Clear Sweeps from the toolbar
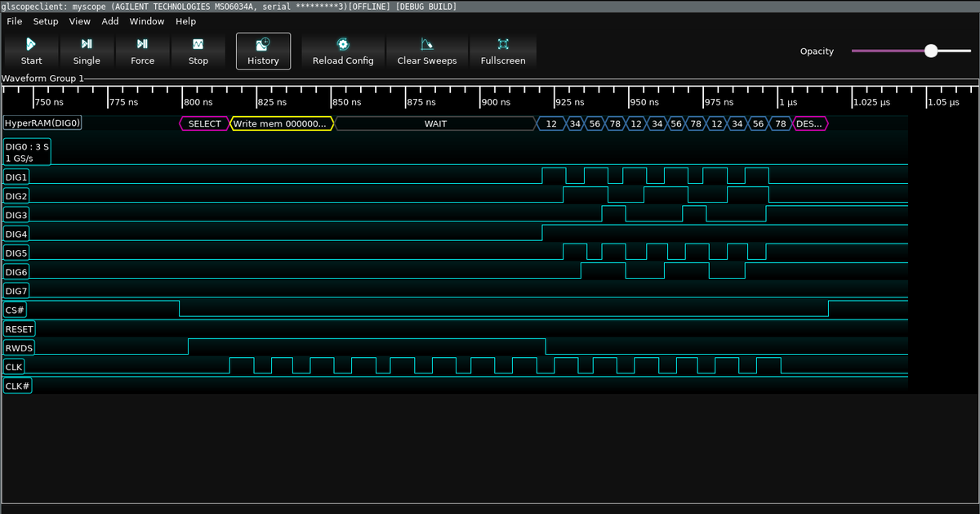The height and width of the screenshot is (514, 980). coord(427,51)
